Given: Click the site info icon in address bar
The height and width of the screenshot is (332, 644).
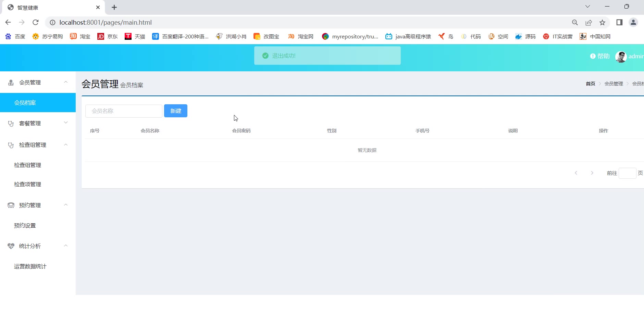Looking at the screenshot, I should click(52, 22).
